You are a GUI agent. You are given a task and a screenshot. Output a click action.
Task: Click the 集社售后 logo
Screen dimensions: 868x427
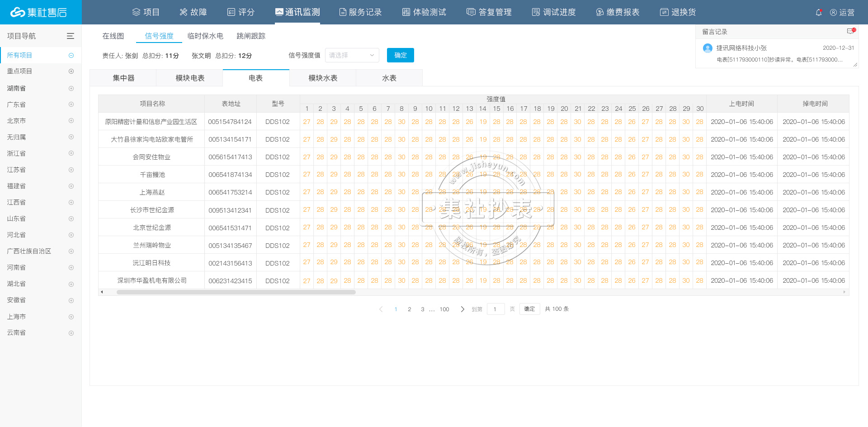[x=39, y=12]
